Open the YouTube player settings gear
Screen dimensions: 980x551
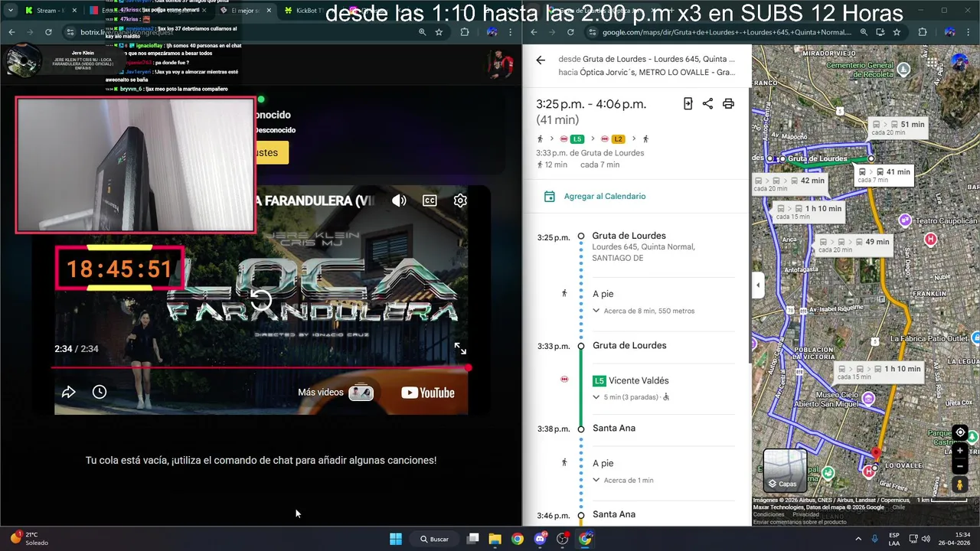pos(460,201)
